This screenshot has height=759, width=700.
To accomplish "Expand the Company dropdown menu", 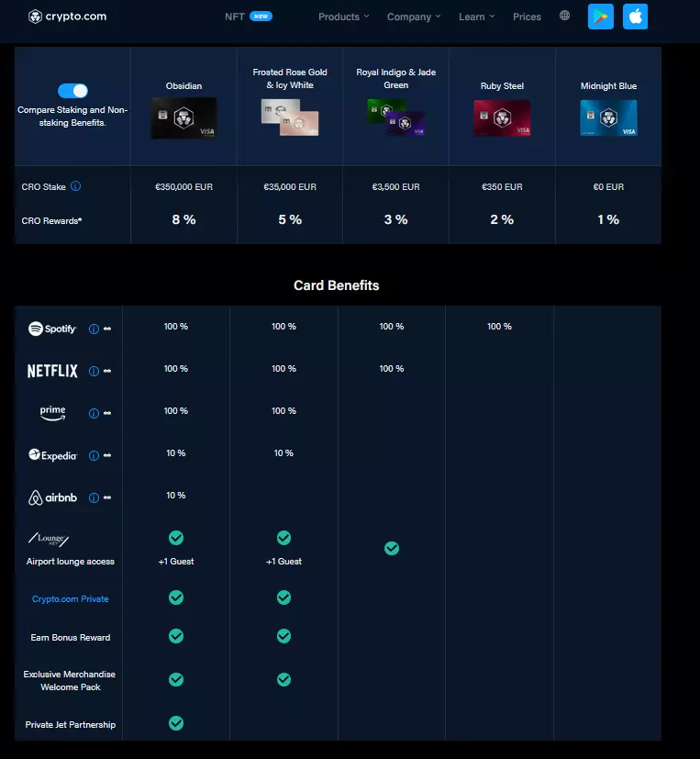I will coord(414,17).
